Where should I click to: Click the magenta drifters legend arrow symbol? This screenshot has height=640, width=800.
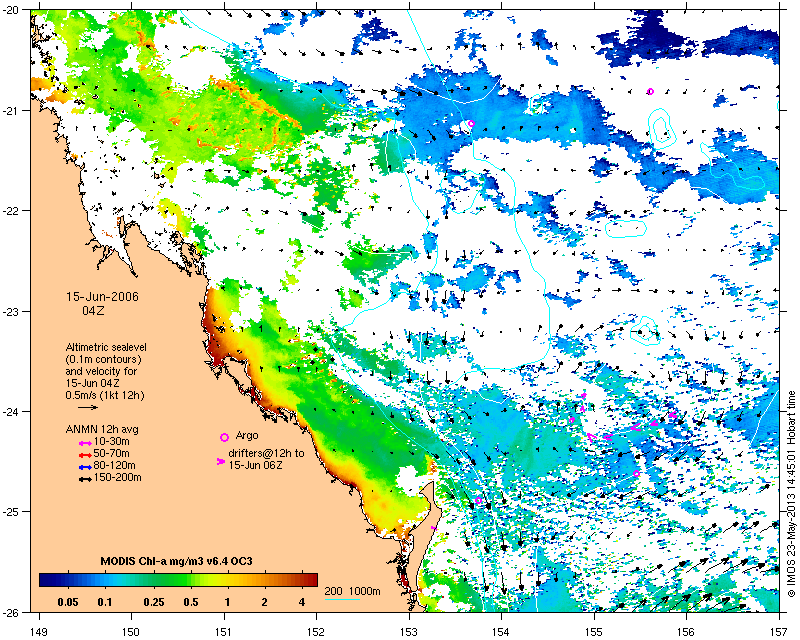[221, 461]
